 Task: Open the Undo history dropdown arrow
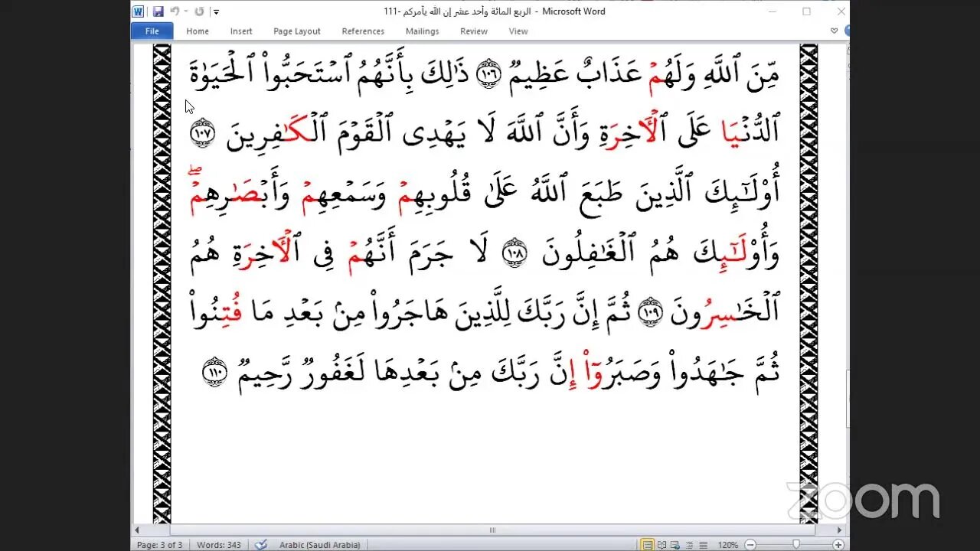pos(185,11)
